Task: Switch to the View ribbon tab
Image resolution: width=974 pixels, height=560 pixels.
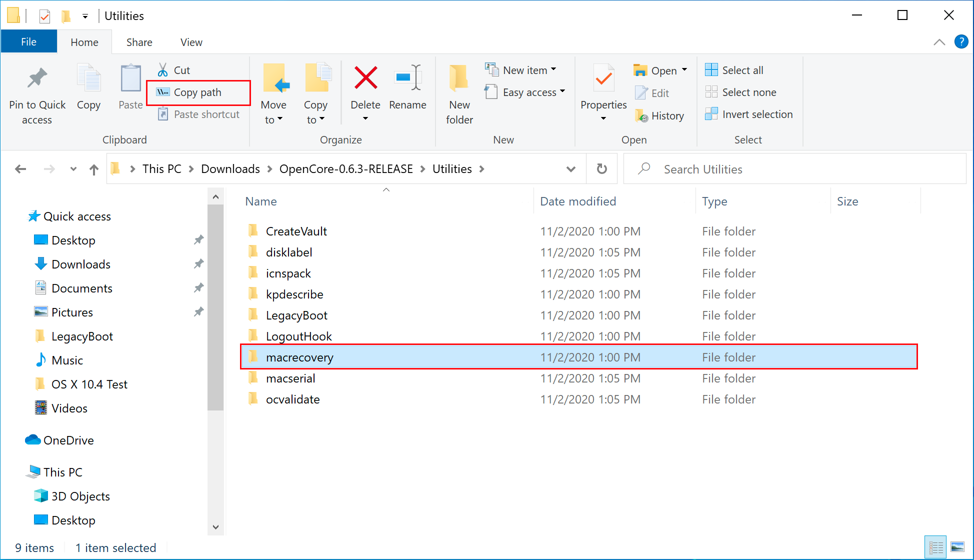Action: coord(191,42)
